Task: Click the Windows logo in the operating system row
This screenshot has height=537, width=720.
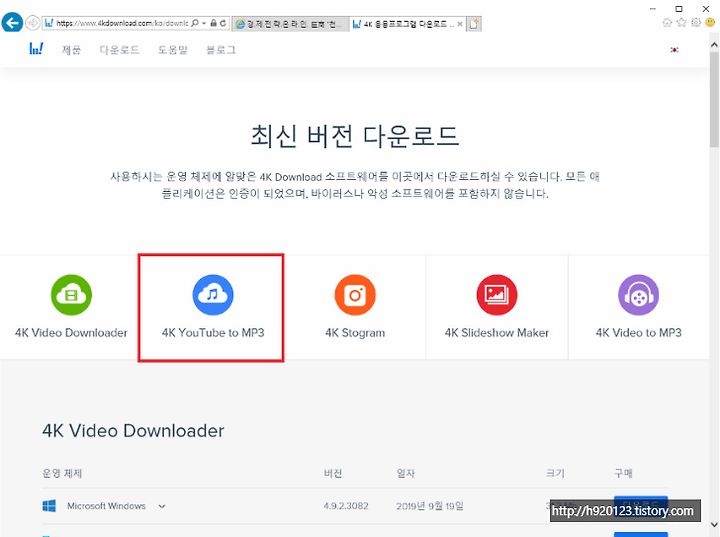Action: tap(49, 506)
